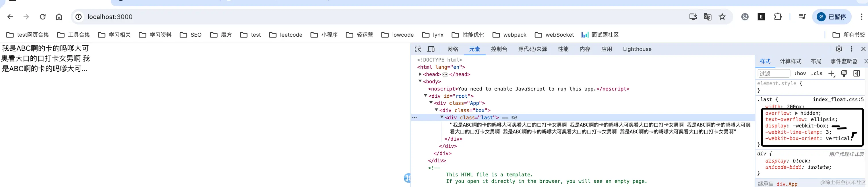
Task: Select the <!DOCTYPE html> line
Action: (x=440, y=60)
